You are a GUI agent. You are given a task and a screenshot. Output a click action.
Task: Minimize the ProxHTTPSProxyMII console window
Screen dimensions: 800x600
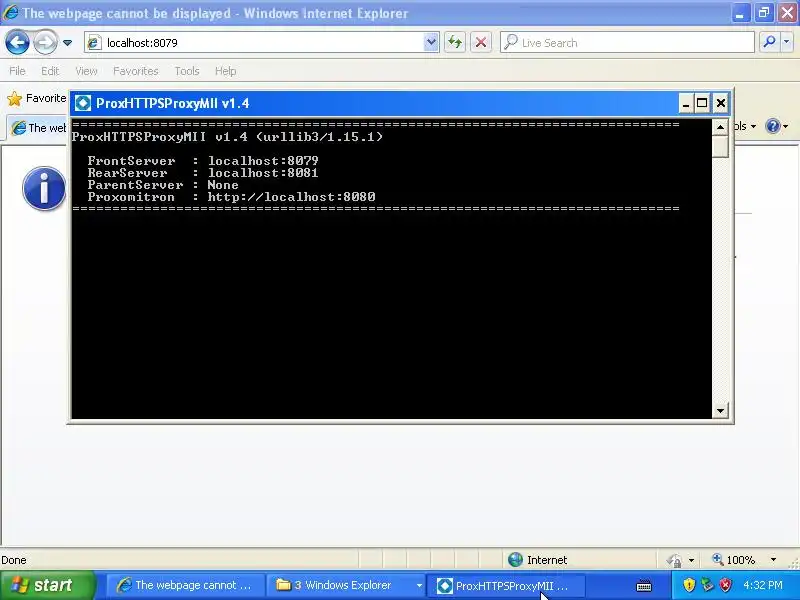tap(686, 104)
